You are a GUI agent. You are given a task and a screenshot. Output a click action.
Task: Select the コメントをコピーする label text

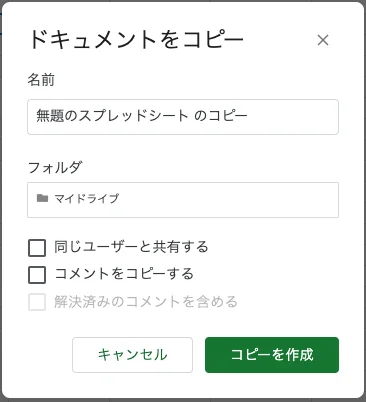[124, 274]
